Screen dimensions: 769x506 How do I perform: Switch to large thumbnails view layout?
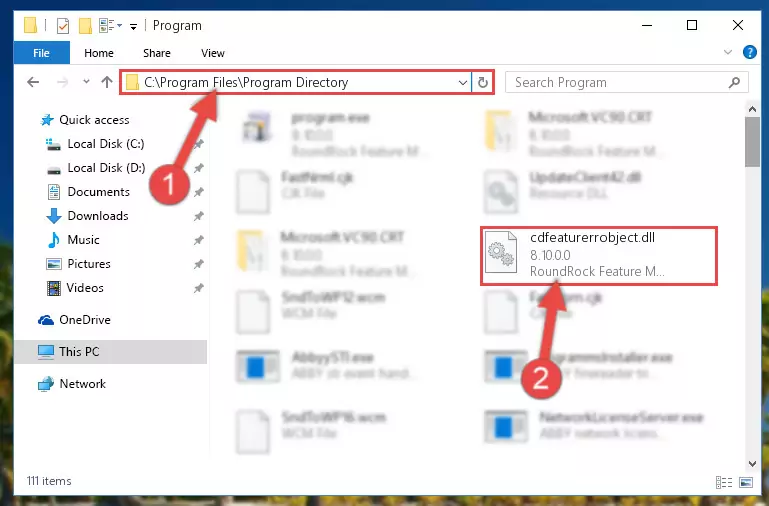coord(746,482)
